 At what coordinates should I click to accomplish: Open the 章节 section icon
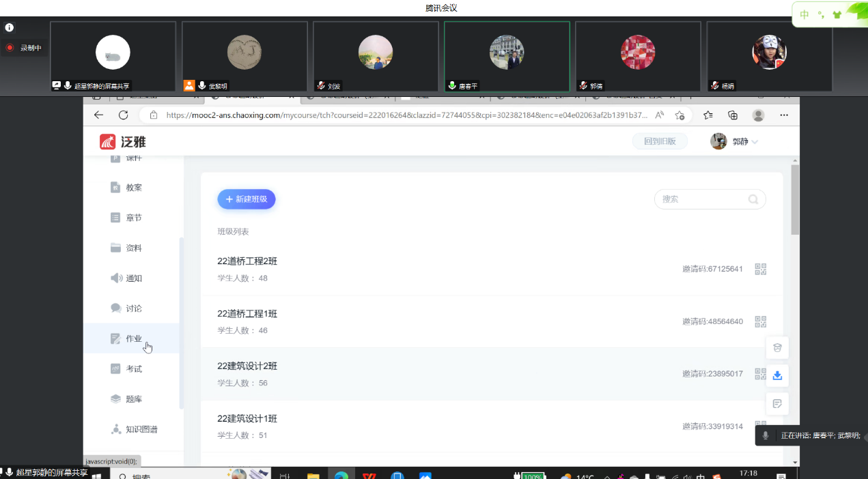click(x=115, y=218)
